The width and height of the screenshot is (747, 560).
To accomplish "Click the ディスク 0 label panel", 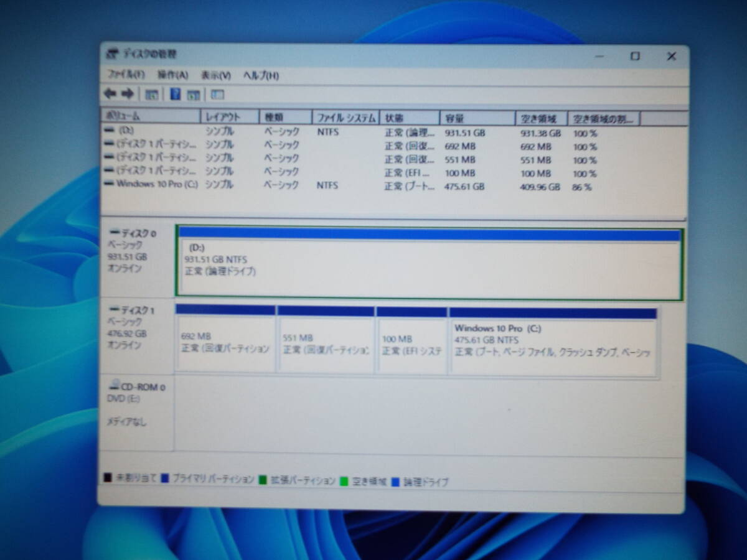I will (x=138, y=258).
